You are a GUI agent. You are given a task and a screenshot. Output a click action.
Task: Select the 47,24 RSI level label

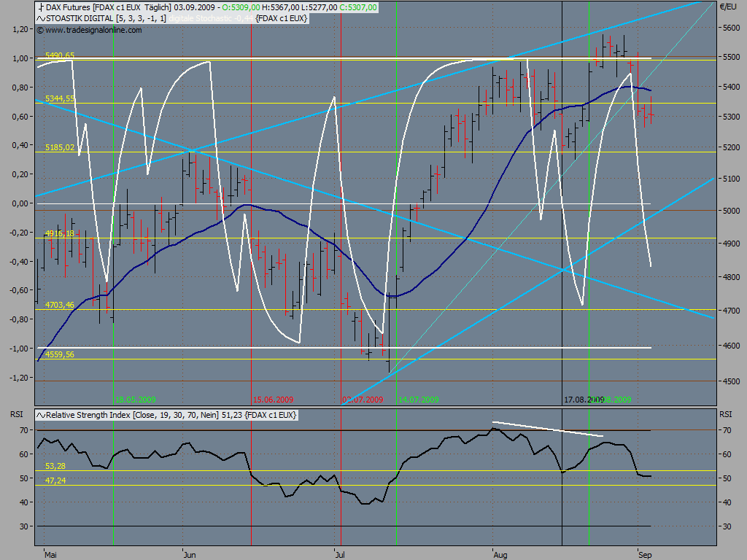coord(55,481)
